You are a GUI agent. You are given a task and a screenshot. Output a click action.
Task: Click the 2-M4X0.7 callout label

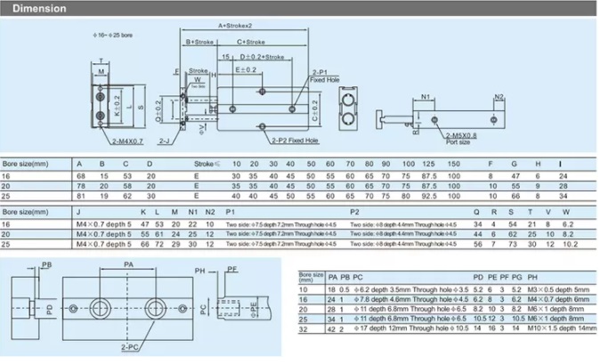pyautogui.click(x=128, y=142)
